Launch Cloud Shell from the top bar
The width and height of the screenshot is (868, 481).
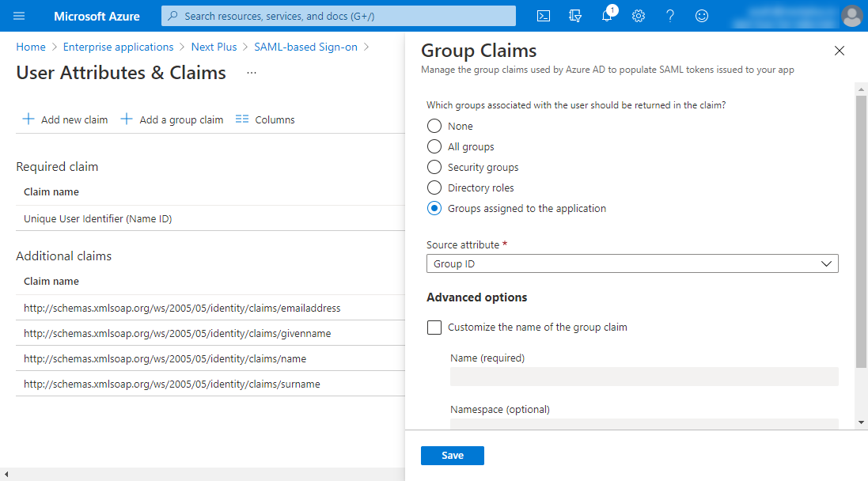click(x=544, y=16)
